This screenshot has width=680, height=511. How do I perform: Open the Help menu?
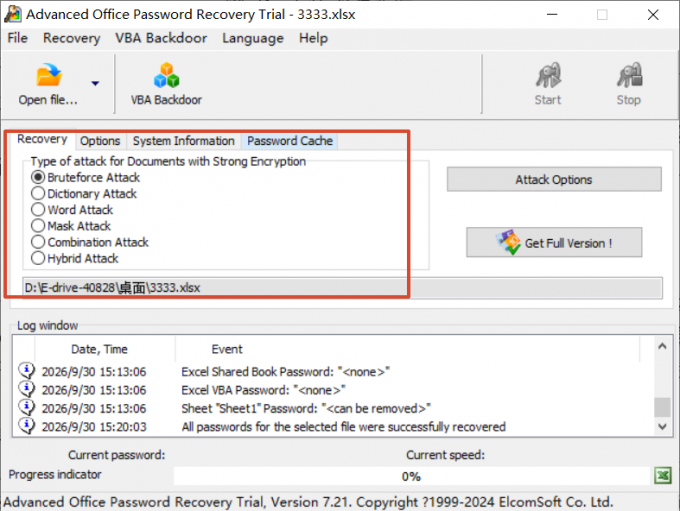point(313,38)
